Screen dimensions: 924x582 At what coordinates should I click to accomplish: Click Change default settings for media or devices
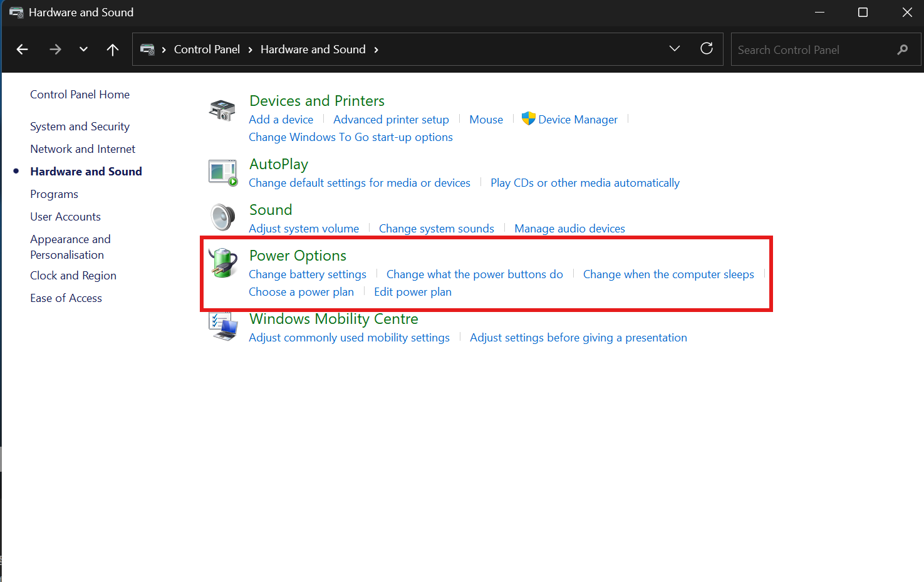click(360, 183)
